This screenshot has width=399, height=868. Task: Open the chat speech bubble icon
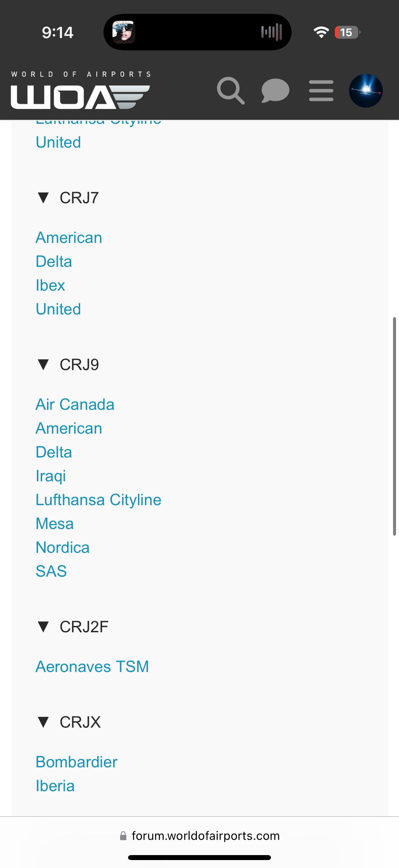click(275, 91)
